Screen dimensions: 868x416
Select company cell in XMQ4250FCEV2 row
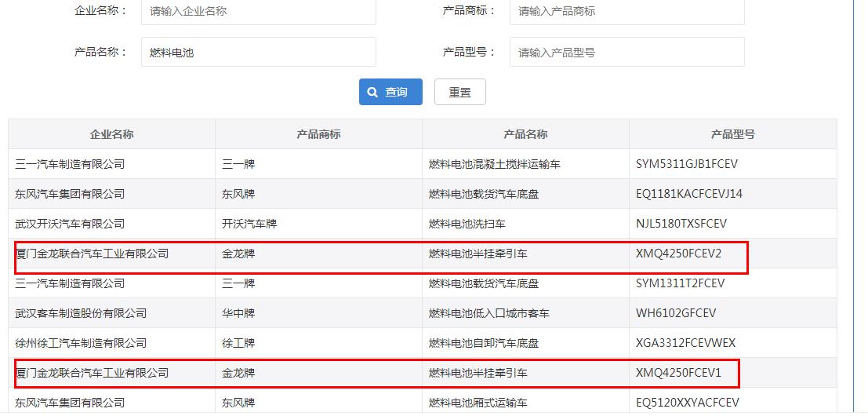point(112,254)
